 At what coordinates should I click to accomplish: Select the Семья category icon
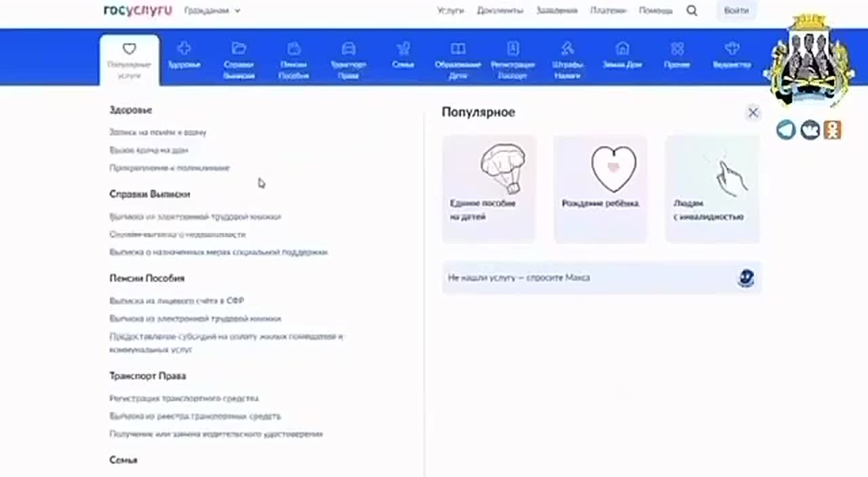(403, 49)
